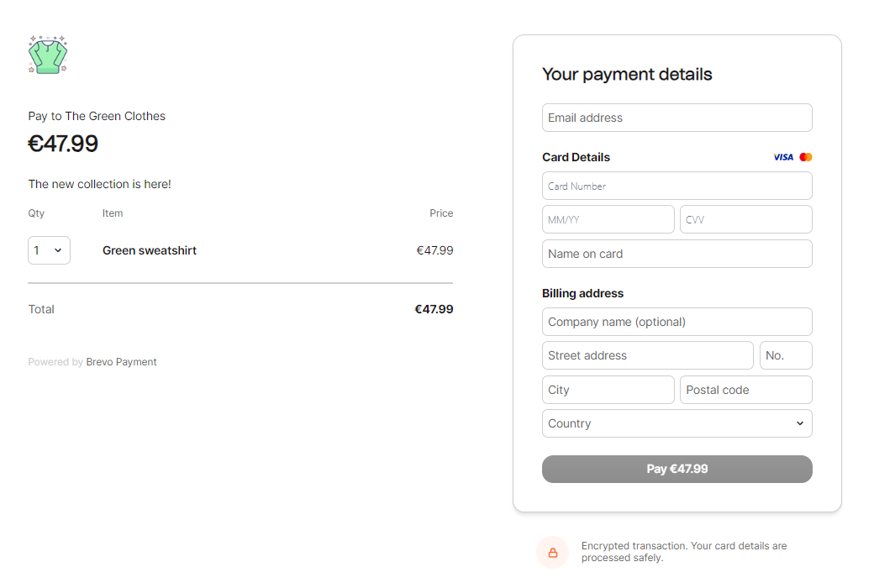Click the Visa card logo
Screen dimensions: 874x588
783,157
